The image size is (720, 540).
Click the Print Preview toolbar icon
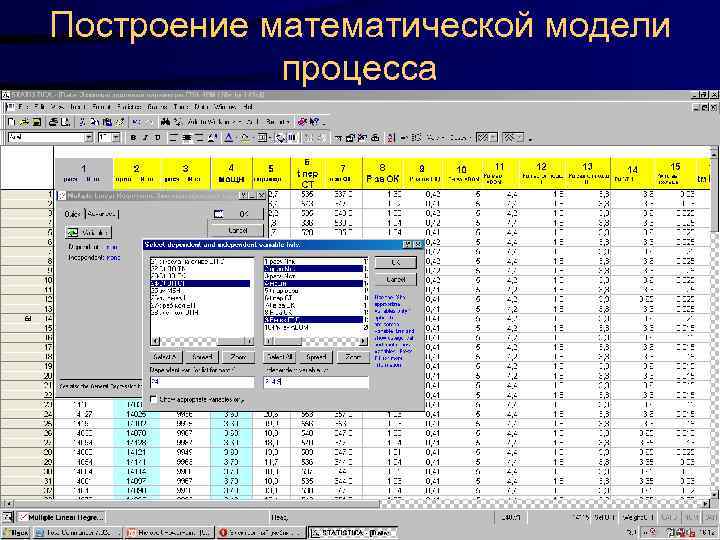(66, 122)
